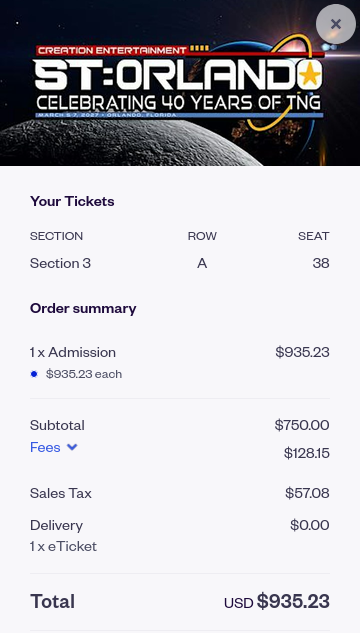The height and width of the screenshot is (633, 360).
Task: Click the 1 x eTicket delivery text
Action: click(63, 546)
